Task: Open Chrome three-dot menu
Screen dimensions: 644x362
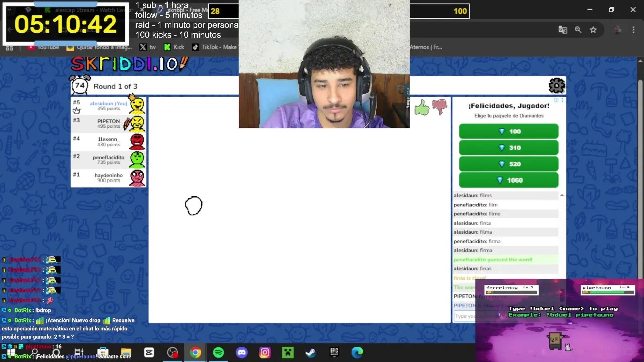Action: click(634, 30)
